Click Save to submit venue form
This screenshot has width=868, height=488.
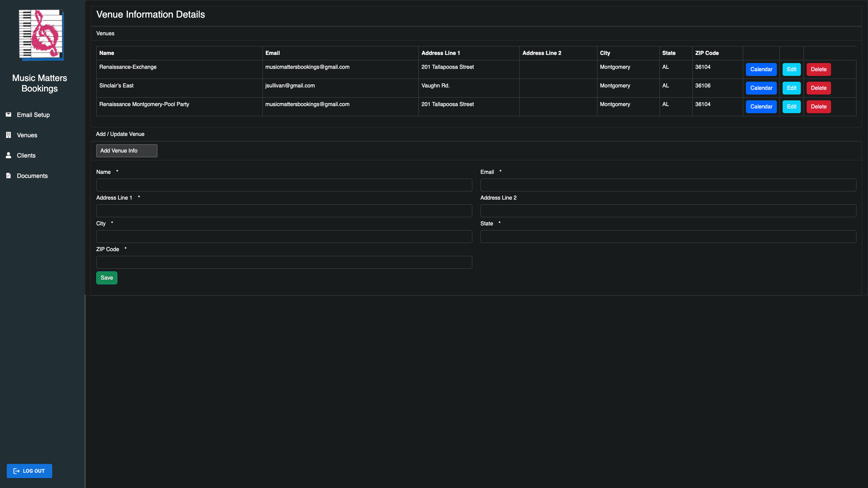(107, 278)
